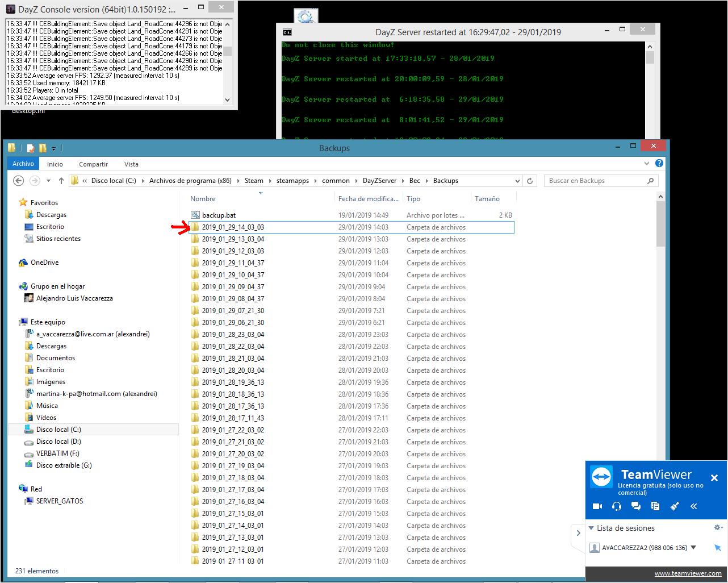Open TeamViewer audio headset option
This screenshot has width=728, height=583.
(617, 506)
